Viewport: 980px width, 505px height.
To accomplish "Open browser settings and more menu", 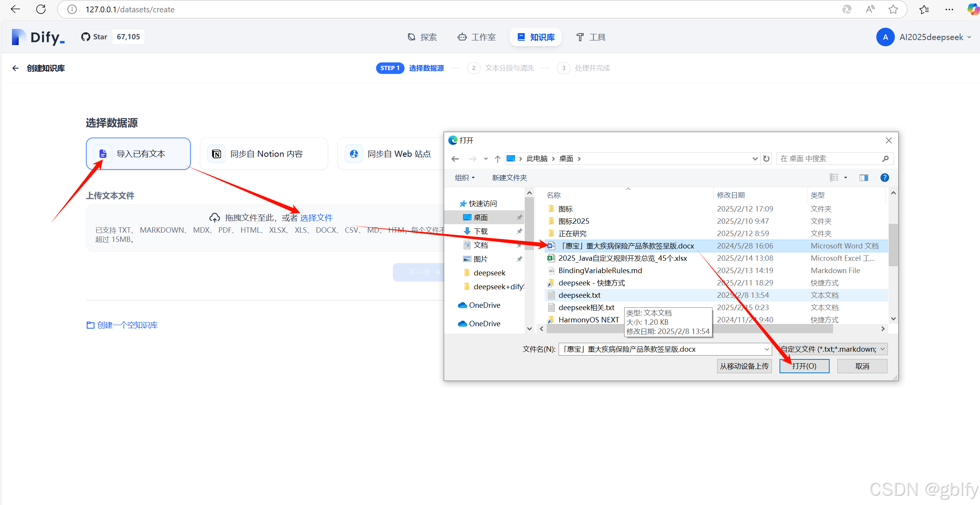I will coord(950,9).
